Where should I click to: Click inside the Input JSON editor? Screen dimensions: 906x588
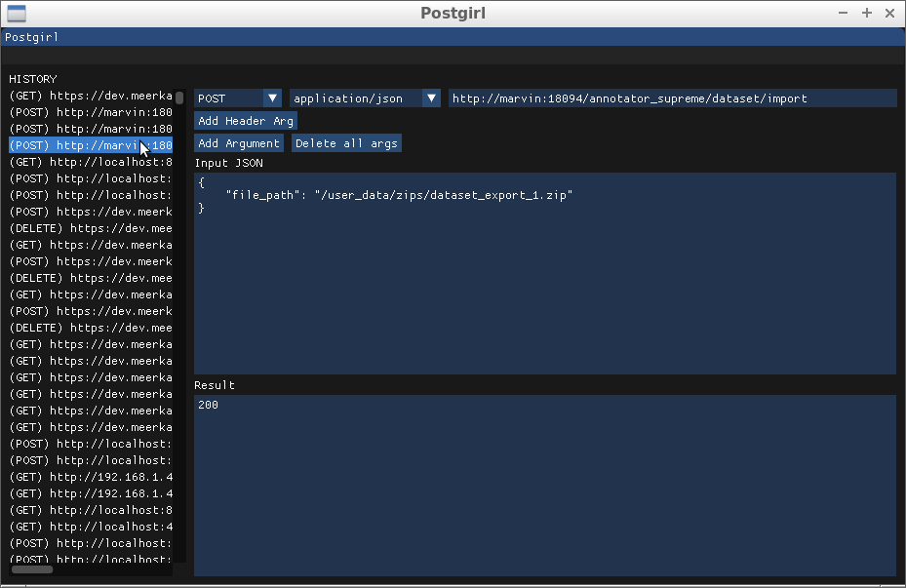(x=545, y=273)
